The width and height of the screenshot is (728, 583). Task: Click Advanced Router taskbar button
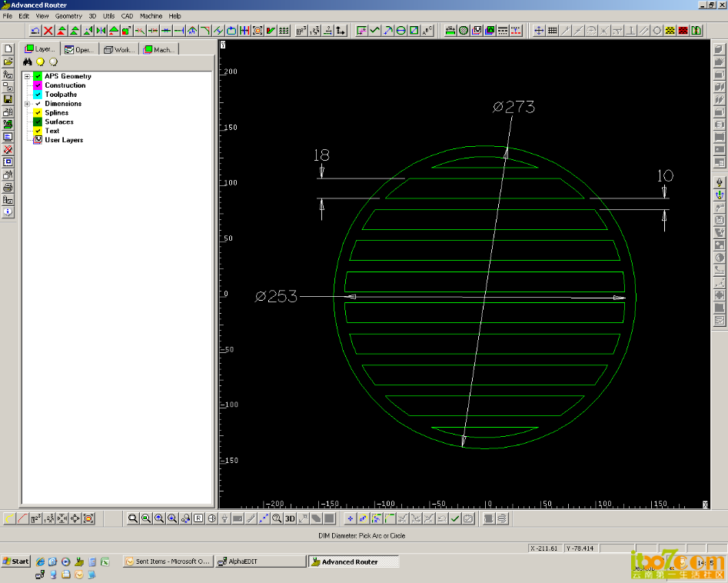[x=354, y=561]
